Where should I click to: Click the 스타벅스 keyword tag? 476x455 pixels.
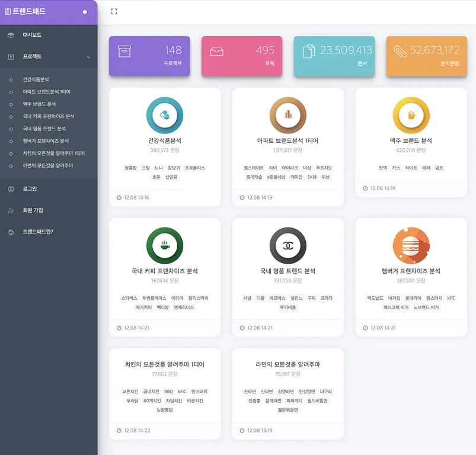coord(129,298)
